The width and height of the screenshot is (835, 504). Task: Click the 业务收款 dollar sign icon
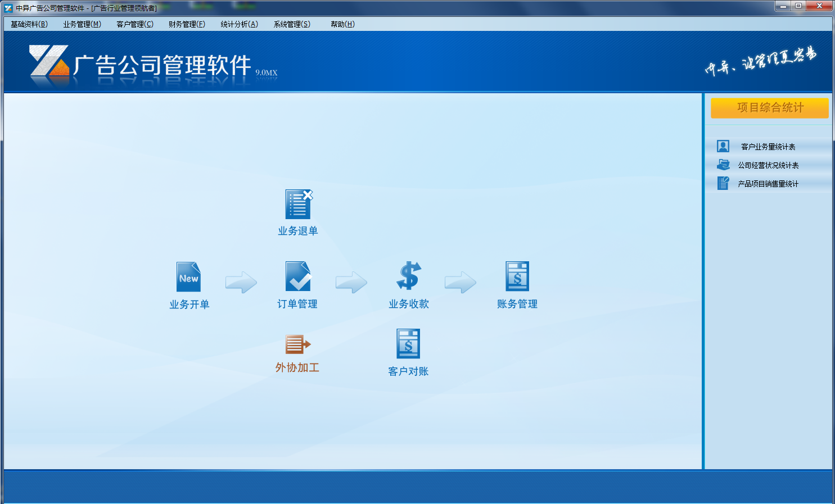click(409, 276)
